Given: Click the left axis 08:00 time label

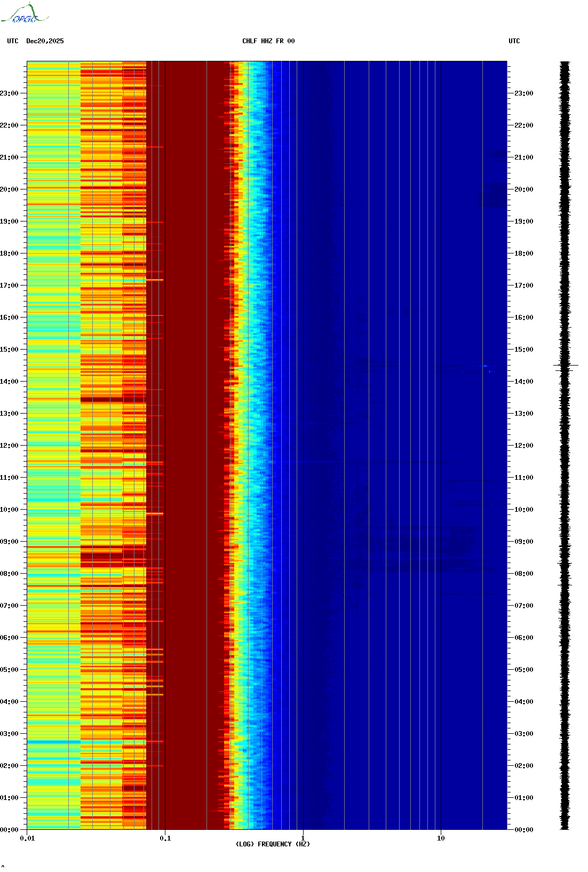Looking at the screenshot, I should (9, 574).
